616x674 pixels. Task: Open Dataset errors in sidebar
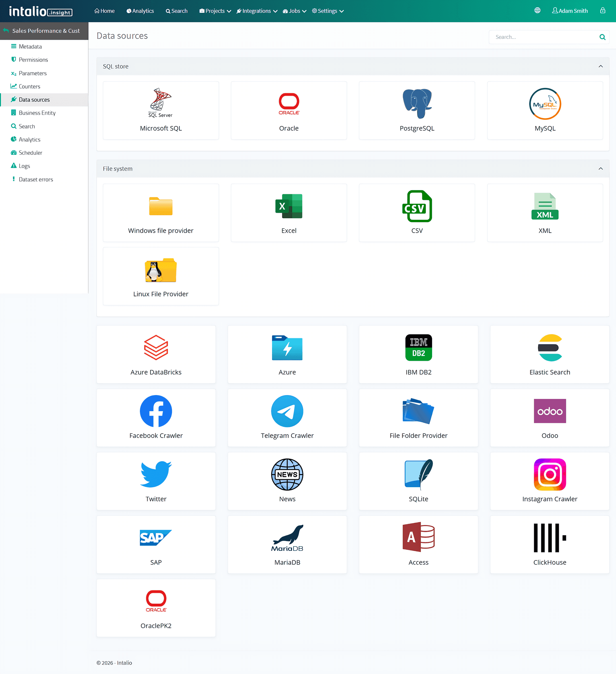[44, 179]
